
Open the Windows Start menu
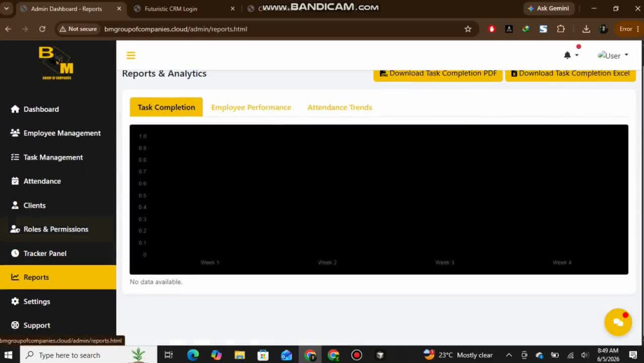coord(8,355)
